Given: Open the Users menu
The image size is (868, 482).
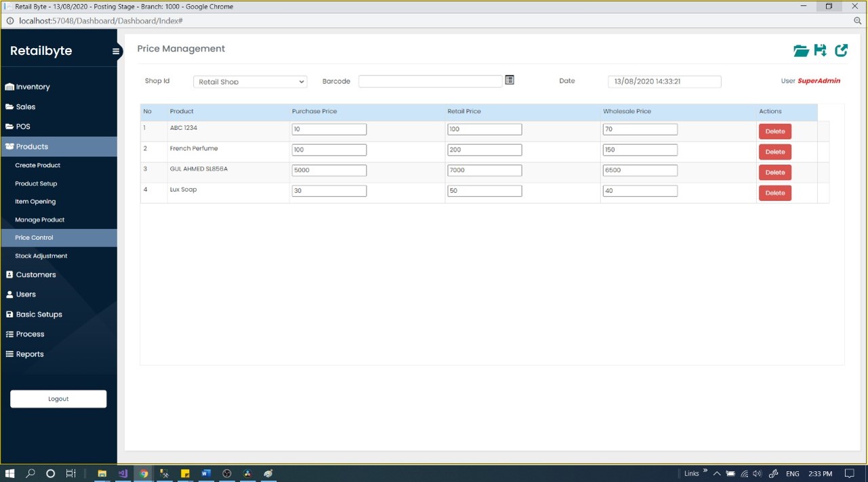Looking at the screenshot, I should click(58, 294).
